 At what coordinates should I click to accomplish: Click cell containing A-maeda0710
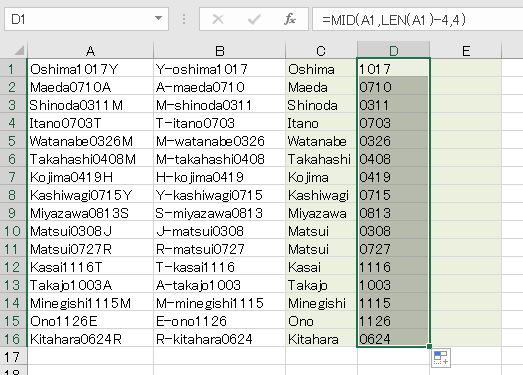pos(219,87)
